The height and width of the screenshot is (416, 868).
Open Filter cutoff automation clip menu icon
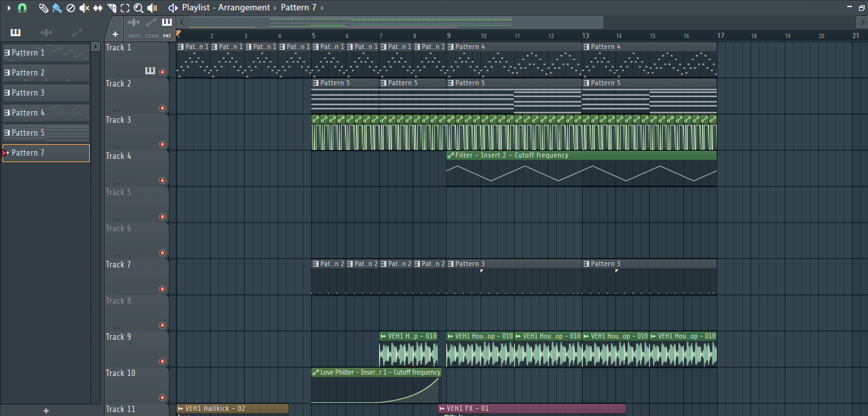[451, 156]
